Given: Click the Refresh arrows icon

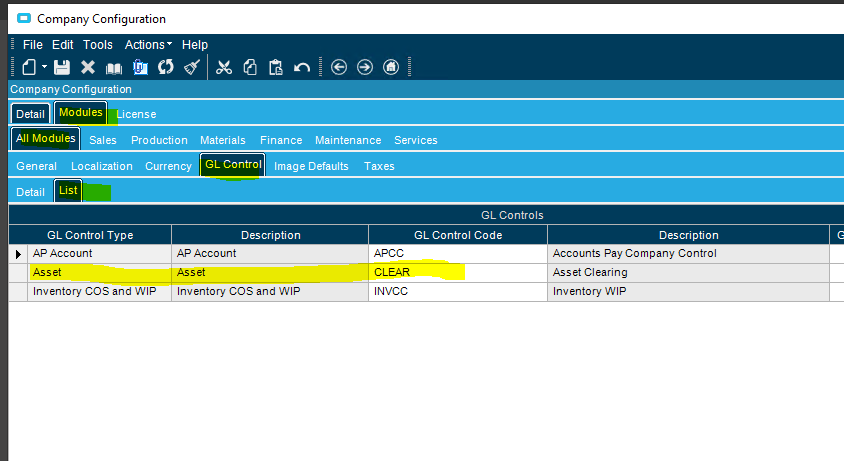Looking at the screenshot, I should pos(166,67).
